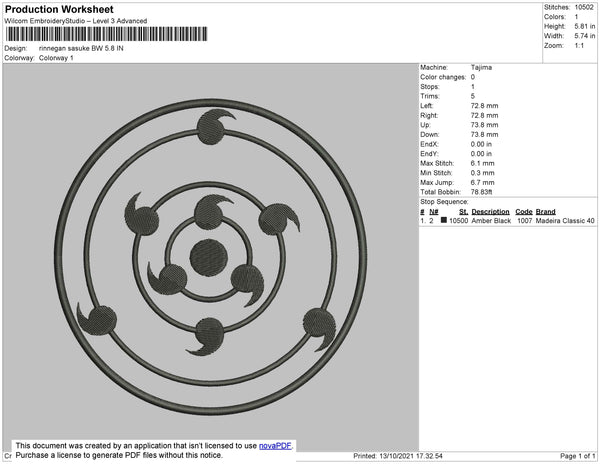Click the Stitches value 10502
The height and width of the screenshot is (464, 600).
[584, 7]
